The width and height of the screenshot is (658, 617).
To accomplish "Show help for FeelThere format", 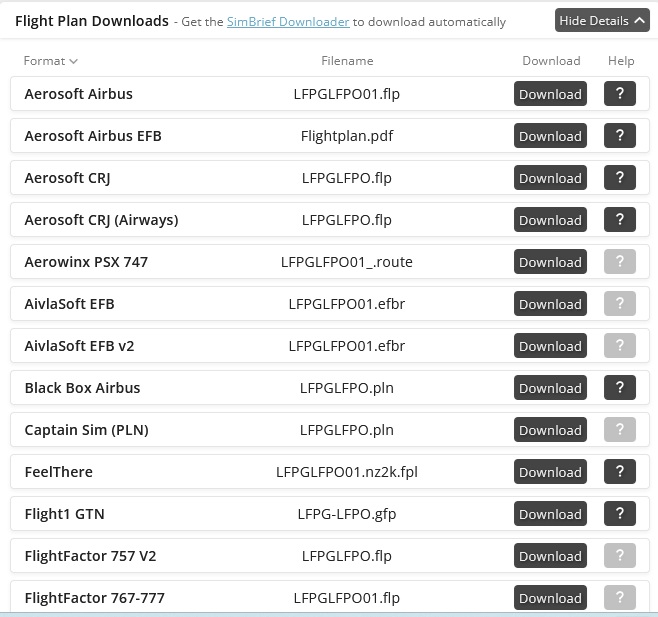I will (620, 472).
